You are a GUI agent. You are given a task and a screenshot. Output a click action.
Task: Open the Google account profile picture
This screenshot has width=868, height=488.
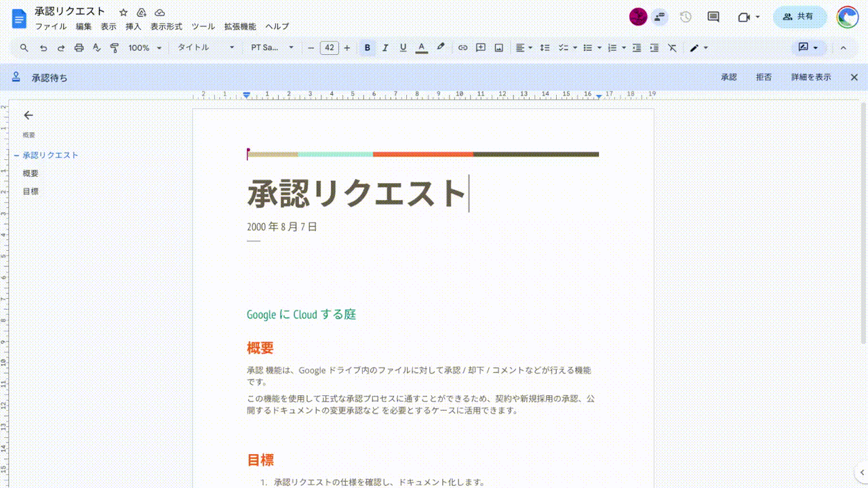point(848,17)
